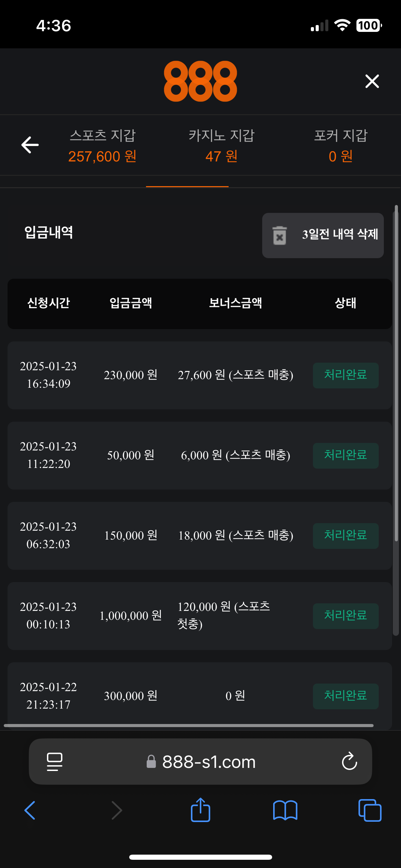
Task: Tap the white back arrow
Action: coord(30,145)
